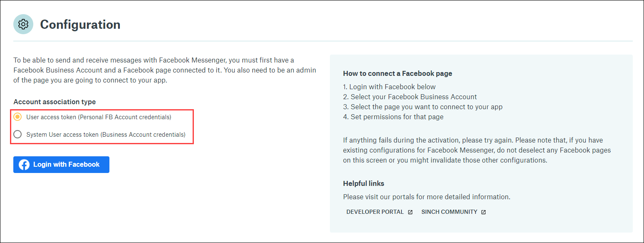This screenshot has height=243, width=644.
Task: Click the How to connect a Facebook page heading
Action: (x=397, y=73)
